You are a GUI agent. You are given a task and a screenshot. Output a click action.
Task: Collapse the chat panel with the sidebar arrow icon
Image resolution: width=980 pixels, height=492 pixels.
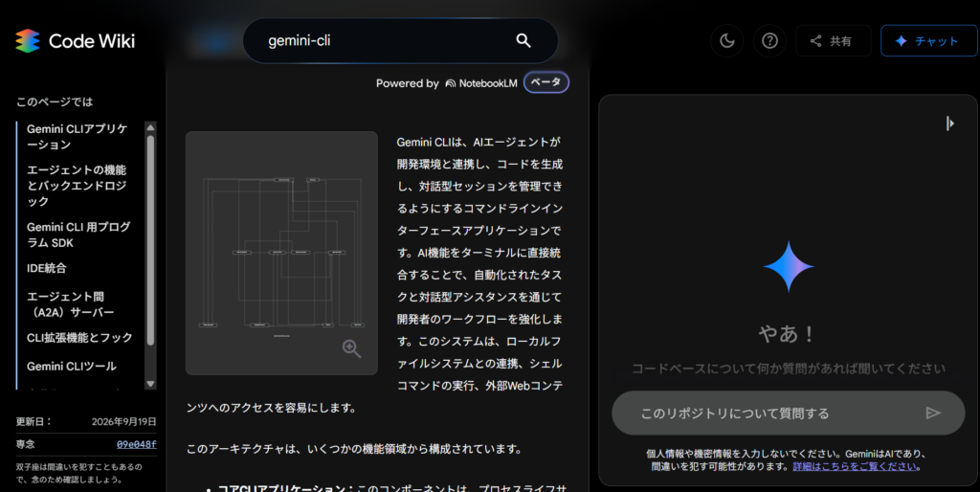tap(950, 123)
